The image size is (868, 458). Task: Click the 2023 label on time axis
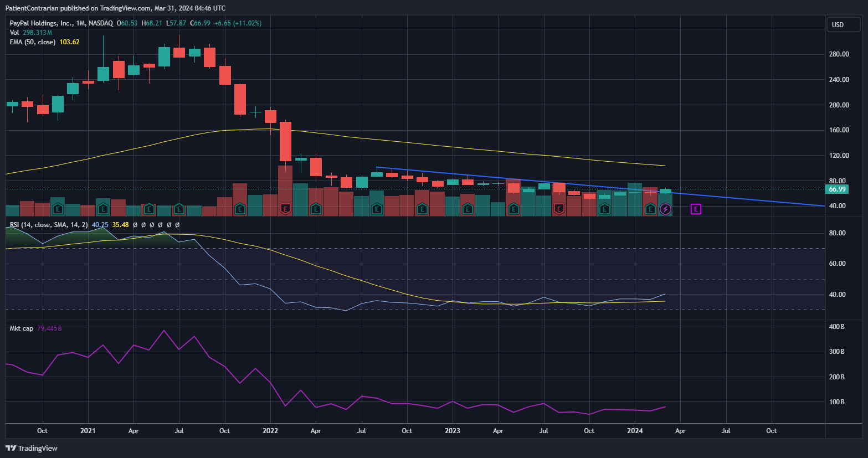pos(453,431)
